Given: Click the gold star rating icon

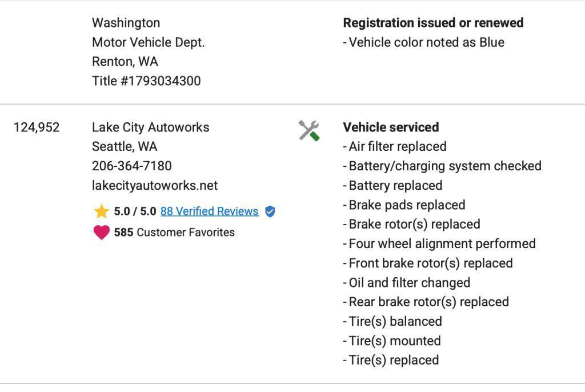Looking at the screenshot, I should pos(102,211).
